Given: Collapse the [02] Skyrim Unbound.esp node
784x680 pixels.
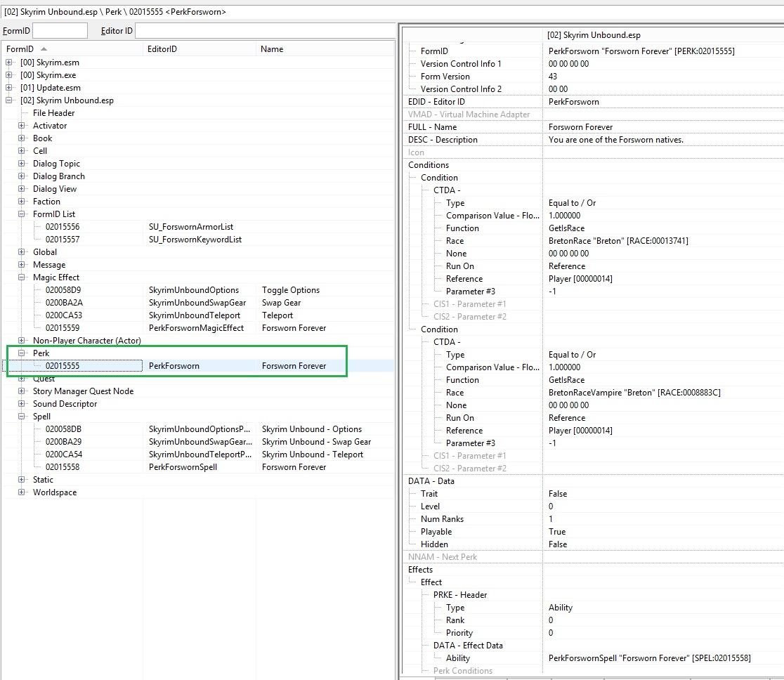Looking at the screenshot, I should tap(8, 100).
